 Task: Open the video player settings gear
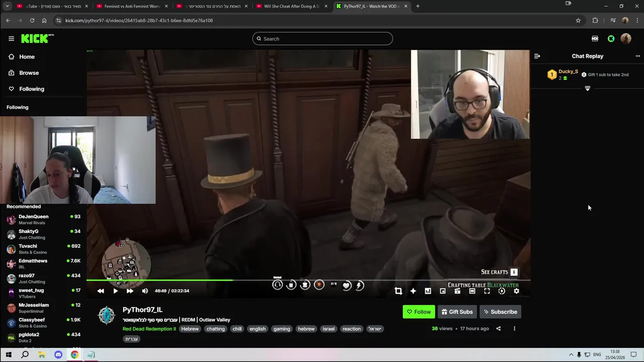(x=516, y=291)
